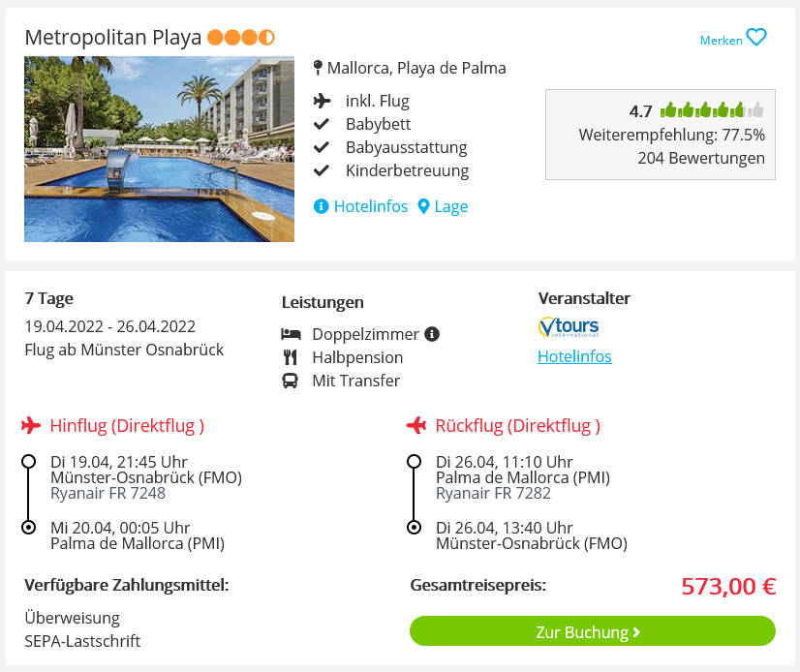Click the Metropolitan Playa hotel title

pos(112,37)
